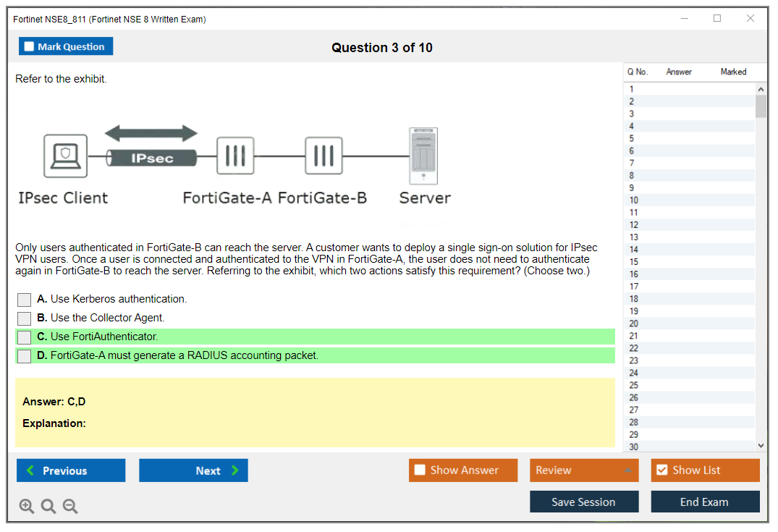Tick option B Collector Agent checkbox
The image size is (778, 532).
pyautogui.click(x=25, y=318)
